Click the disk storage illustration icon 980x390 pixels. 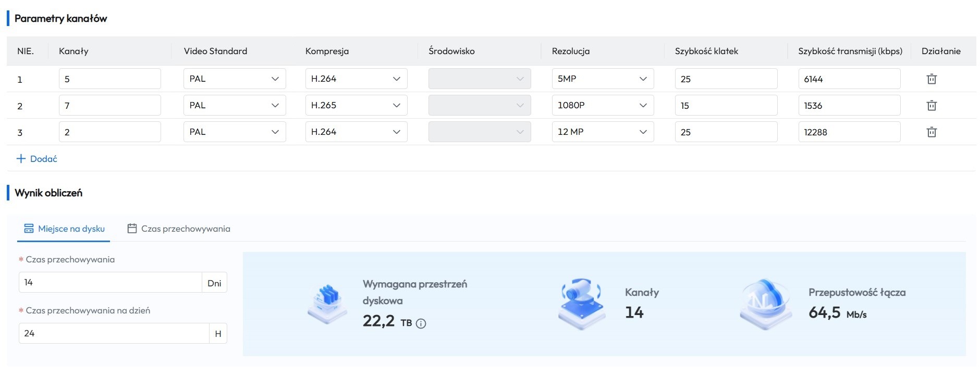click(x=327, y=304)
